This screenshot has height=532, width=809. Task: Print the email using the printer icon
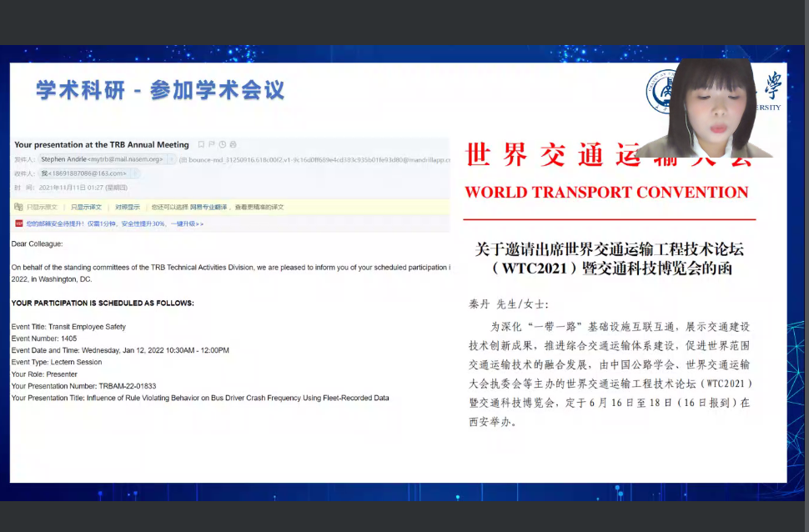point(234,144)
